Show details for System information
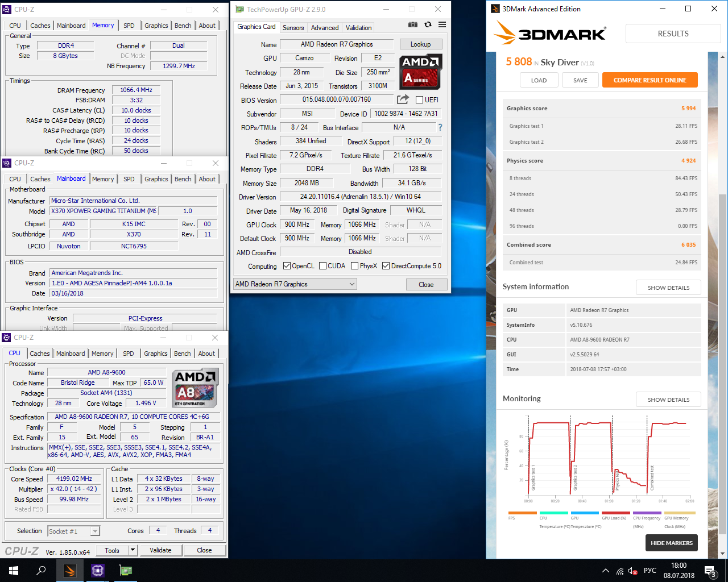Screen dimensions: 728x582 click(x=668, y=288)
